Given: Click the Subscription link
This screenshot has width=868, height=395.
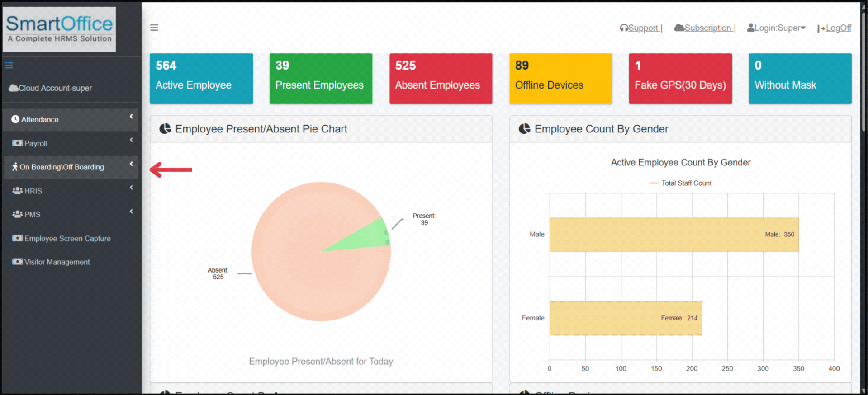Looking at the screenshot, I should [x=707, y=28].
